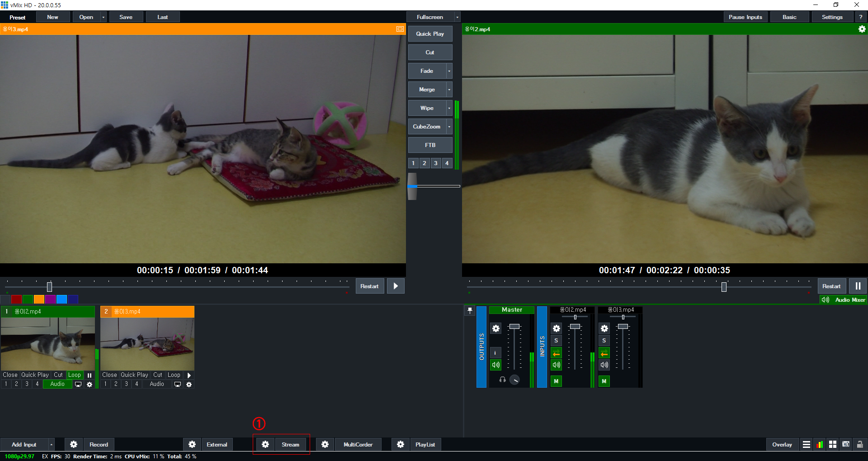Toggle M bus on 용이3.mp4 mixer channel
The width and height of the screenshot is (868, 461).
click(x=604, y=381)
